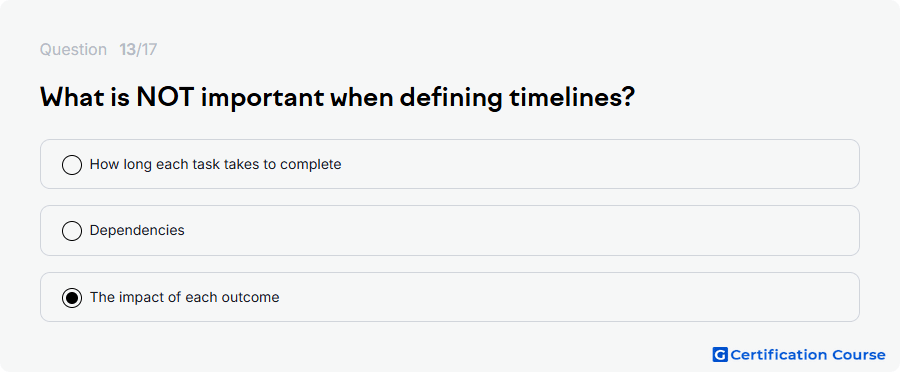Click the filled radio for The impact of each outcome

point(72,298)
